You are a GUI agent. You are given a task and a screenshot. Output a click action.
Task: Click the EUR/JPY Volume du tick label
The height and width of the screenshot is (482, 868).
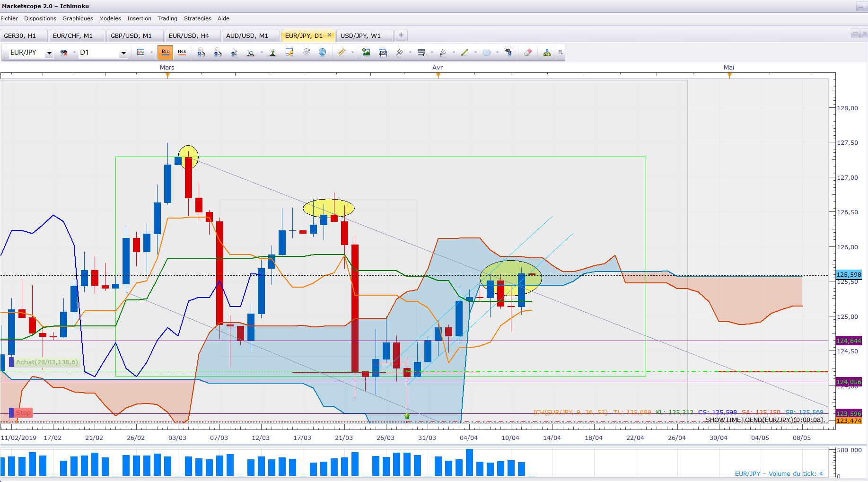tap(779, 473)
